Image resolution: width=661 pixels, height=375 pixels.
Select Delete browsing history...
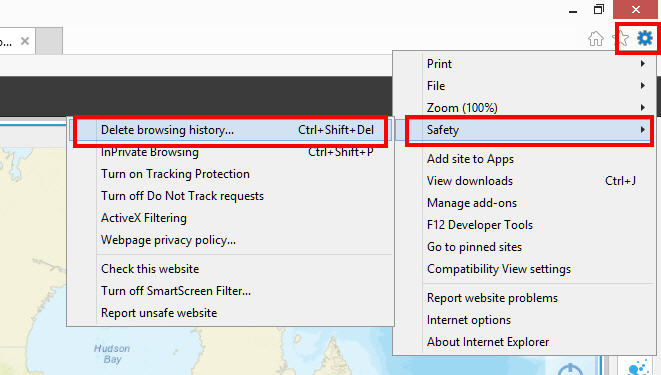[x=230, y=130]
